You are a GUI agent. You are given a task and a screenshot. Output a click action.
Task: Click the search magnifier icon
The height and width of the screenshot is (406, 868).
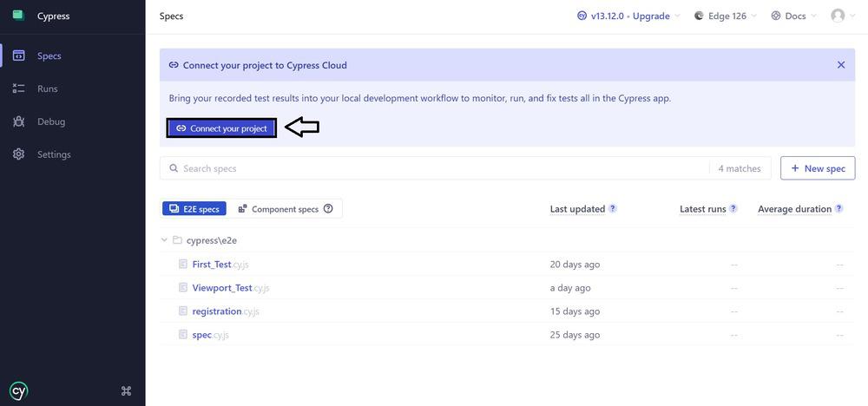tap(174, 168)
